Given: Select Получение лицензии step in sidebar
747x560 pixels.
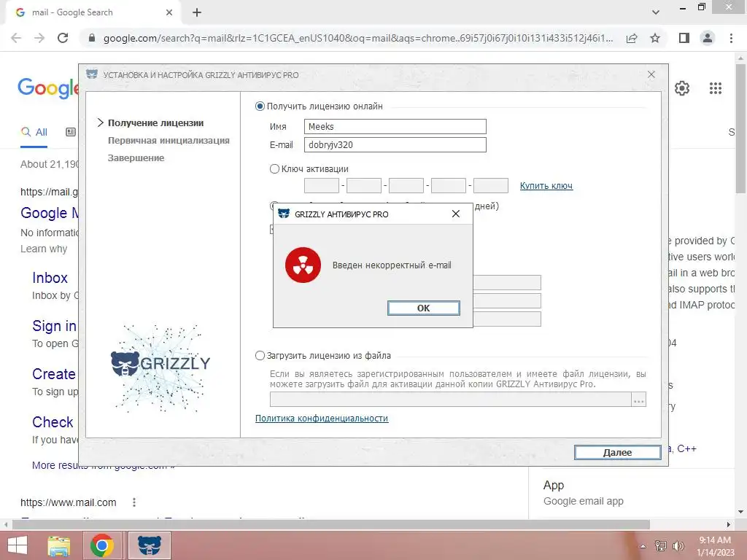Looking at the screenshot, I should click(x=155, y=122).
